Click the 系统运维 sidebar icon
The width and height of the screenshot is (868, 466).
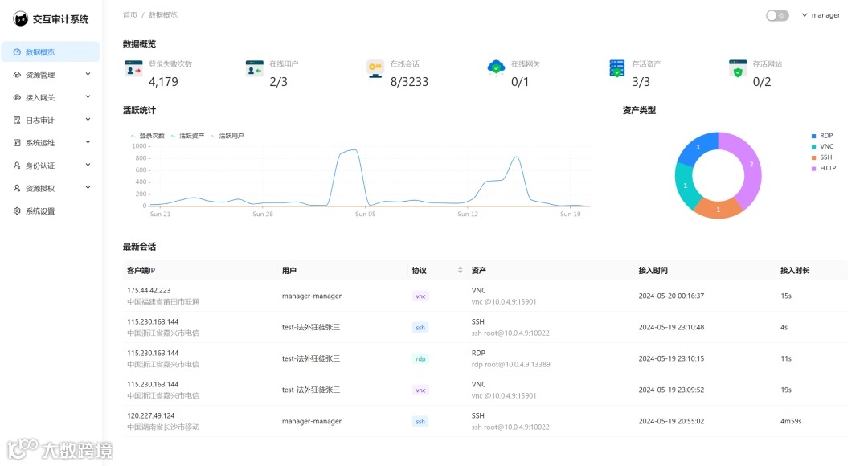click(x=17, y=143)
